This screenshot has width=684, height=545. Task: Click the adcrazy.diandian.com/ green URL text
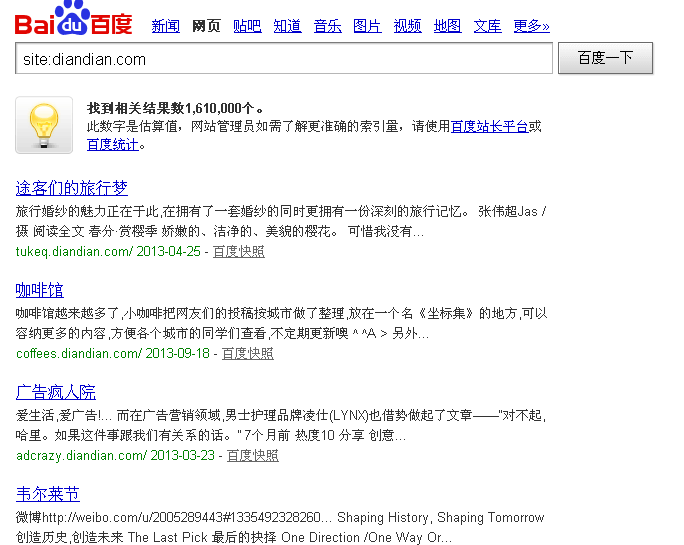coord(82,456)
